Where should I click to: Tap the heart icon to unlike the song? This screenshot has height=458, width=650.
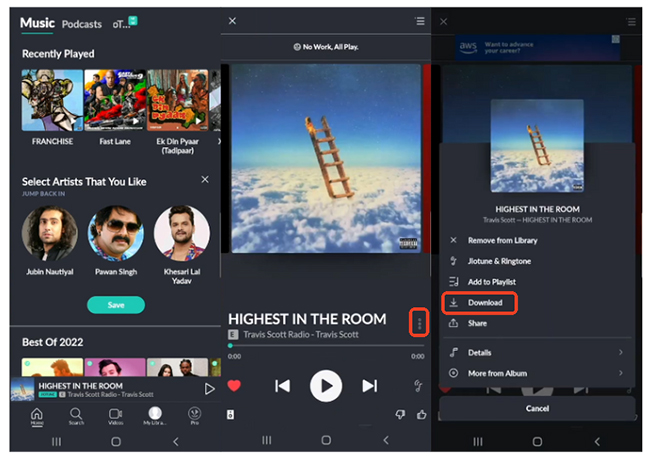(234, 386)
